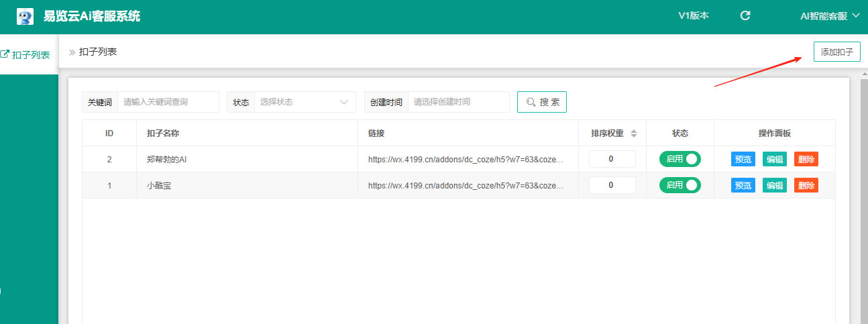The image size is (868, 324).
Task: Open the 状态 status dropdown
Action: [305, 102]
